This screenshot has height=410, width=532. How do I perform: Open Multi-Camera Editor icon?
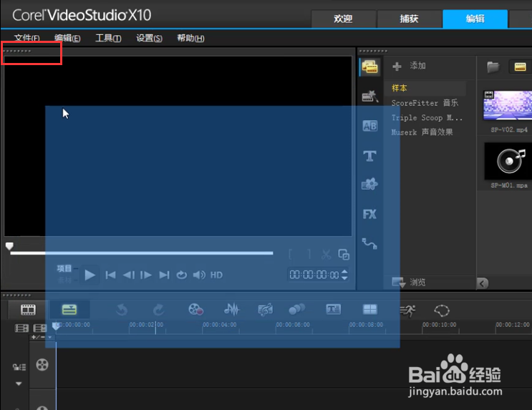click(x=369, y=309)
